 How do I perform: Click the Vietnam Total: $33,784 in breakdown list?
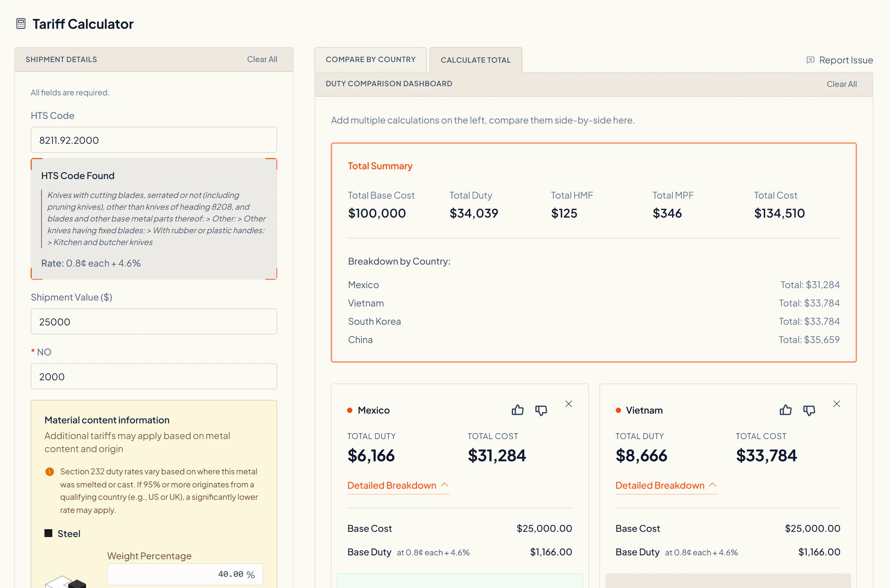click(809, 303)
